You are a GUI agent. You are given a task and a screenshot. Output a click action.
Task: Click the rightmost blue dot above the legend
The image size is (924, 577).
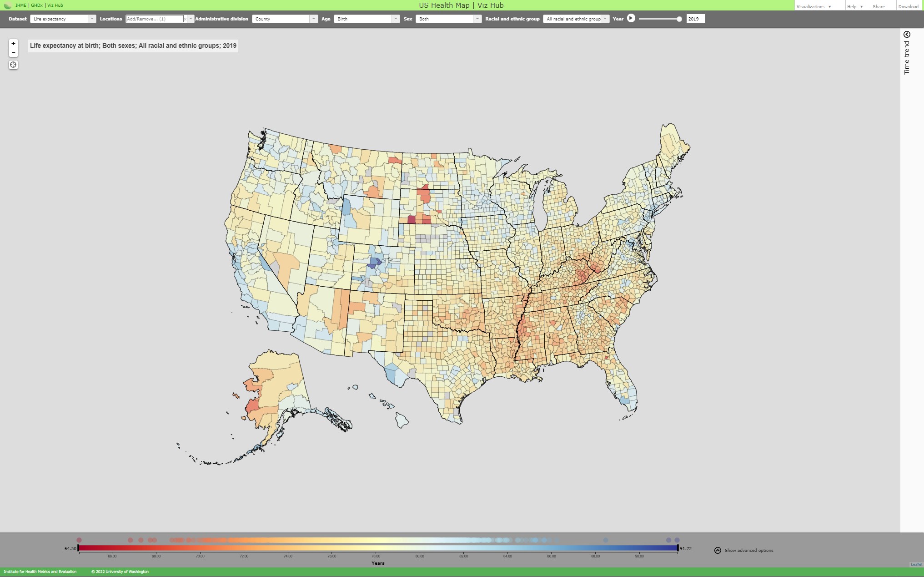click(x=677, y=540)
